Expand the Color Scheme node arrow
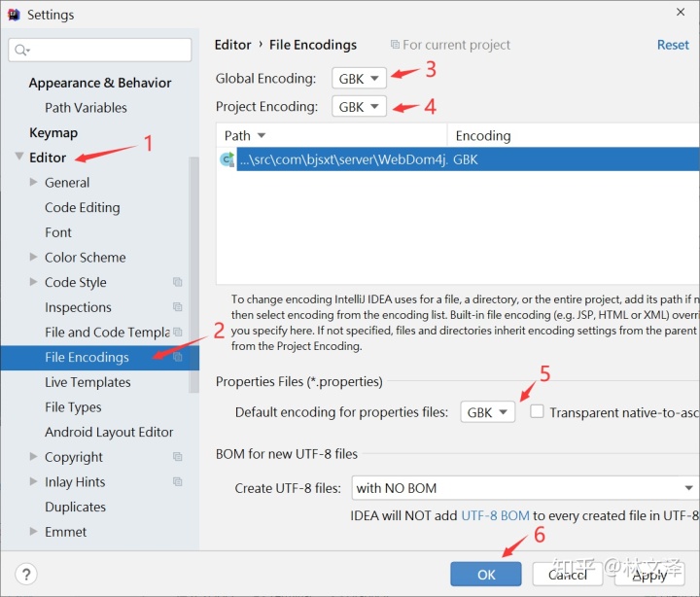Image resolution: width=700 pixels, height=597 pixels. [x=33, y=257]
